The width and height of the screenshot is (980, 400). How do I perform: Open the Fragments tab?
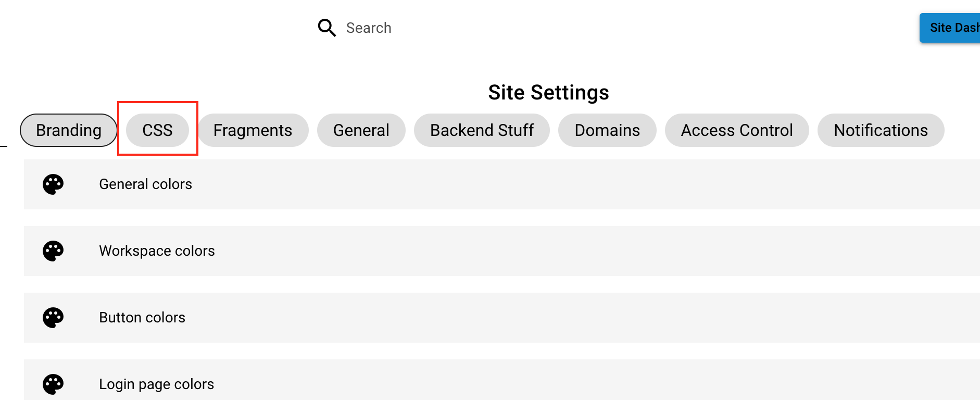point(253,130)
